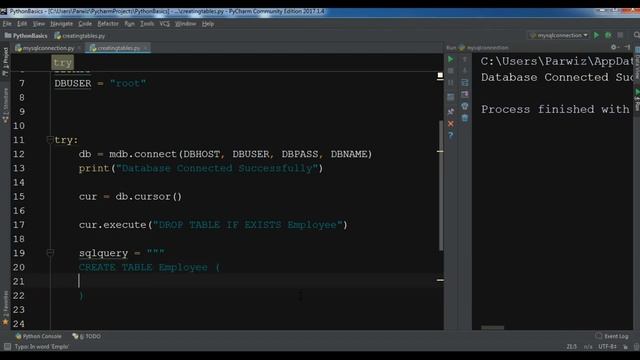The image size is (640, 360).
Task: Open the Event Log
Action: click(x=612, y=336)
